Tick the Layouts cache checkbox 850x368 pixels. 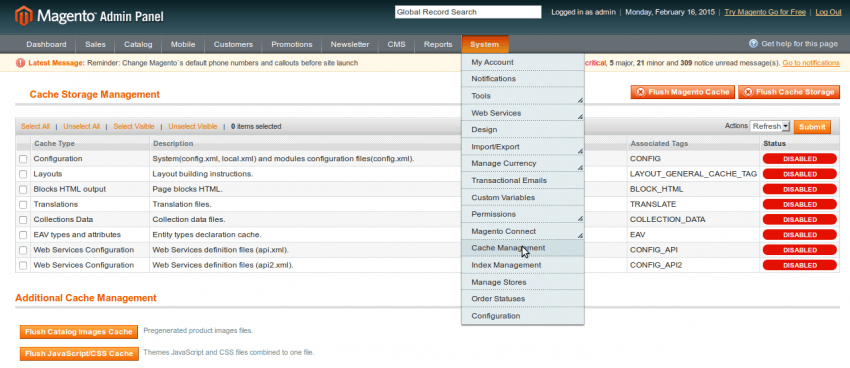tap(23, 175)
